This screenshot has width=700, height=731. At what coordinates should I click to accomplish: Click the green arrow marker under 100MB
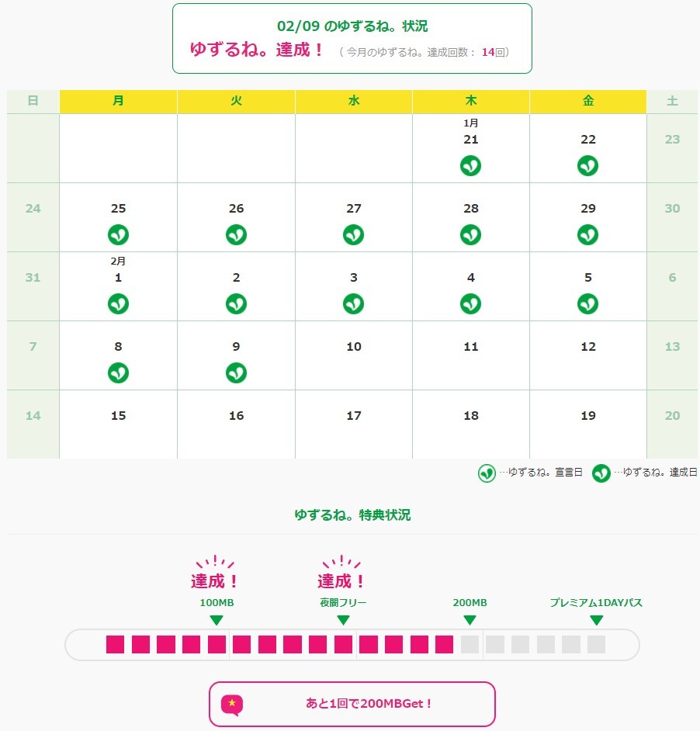pyautogui.click(x=217, y=620)
